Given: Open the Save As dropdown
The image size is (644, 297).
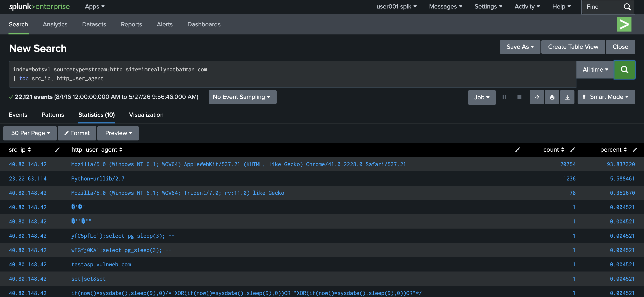Looking at the screenshot, I should [x=520, y=47].
